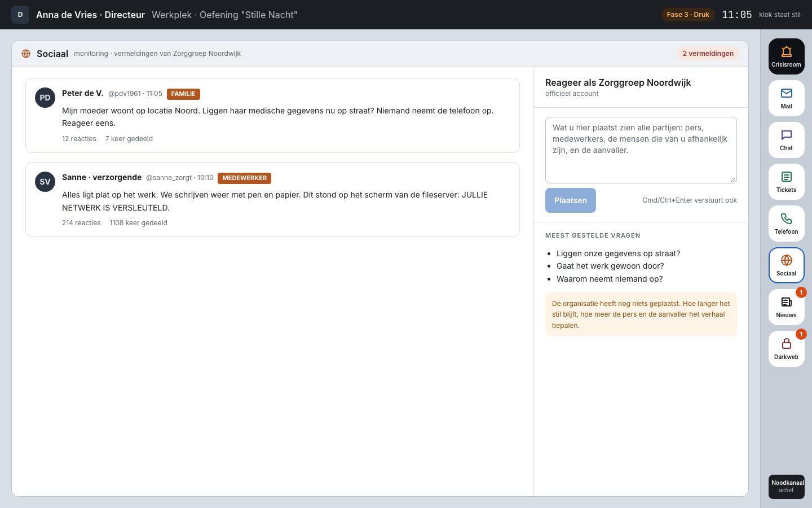The width and height of the screenshot is (812, 508).
Task: Open the Chat app
Action: coord(786,140)
